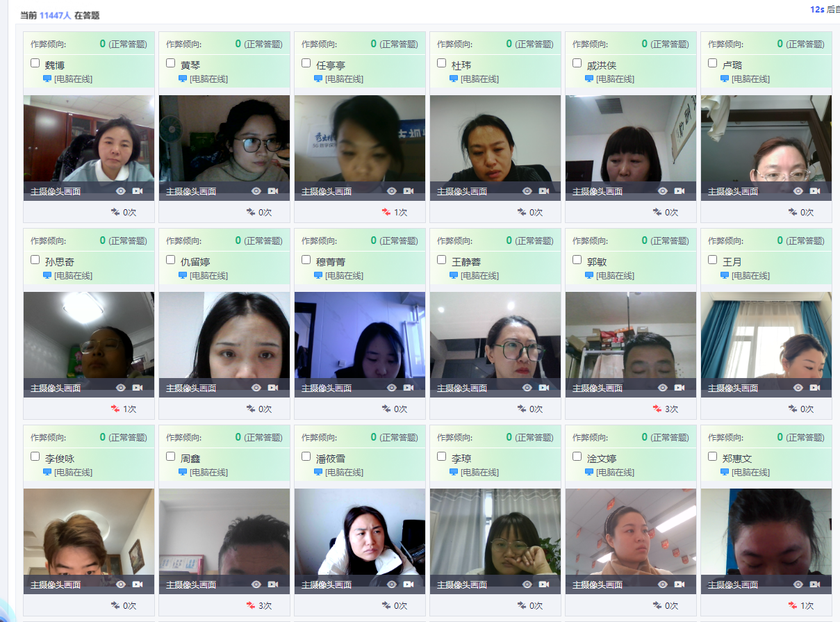This screenshot has width=840, height=622.
Task: Click the red 3次 switch icon under 郭敏
Action: 657,409
